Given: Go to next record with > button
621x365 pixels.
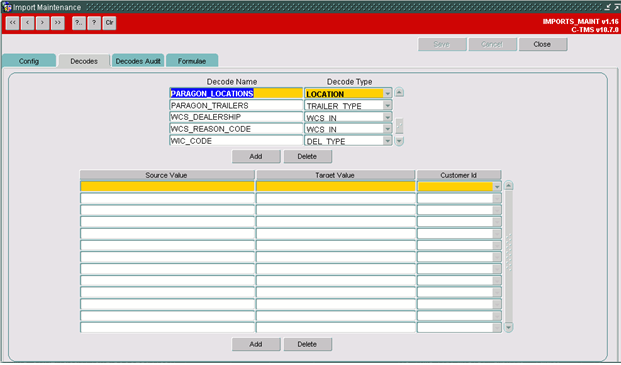Looking at the screenshot, I should 42,23.
